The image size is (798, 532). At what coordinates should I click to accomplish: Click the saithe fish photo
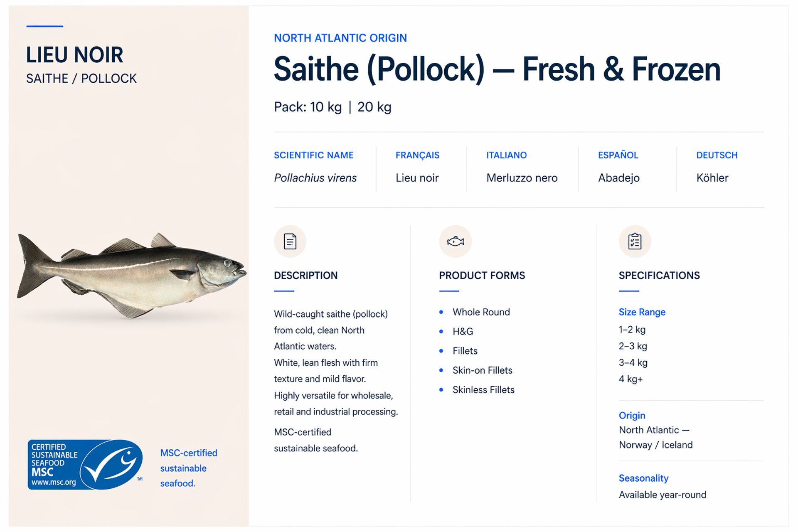pyautogui.click(x=131, y=274)
